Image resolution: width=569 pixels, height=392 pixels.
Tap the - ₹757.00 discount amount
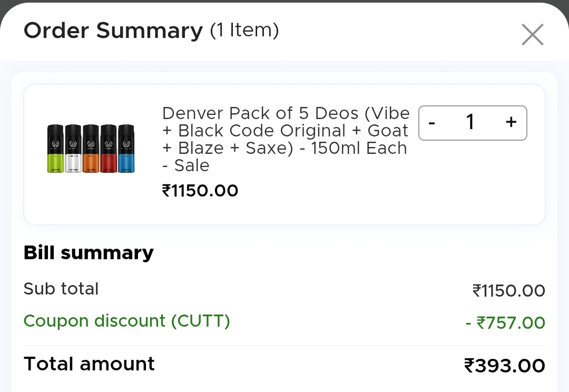pos(505,323)
